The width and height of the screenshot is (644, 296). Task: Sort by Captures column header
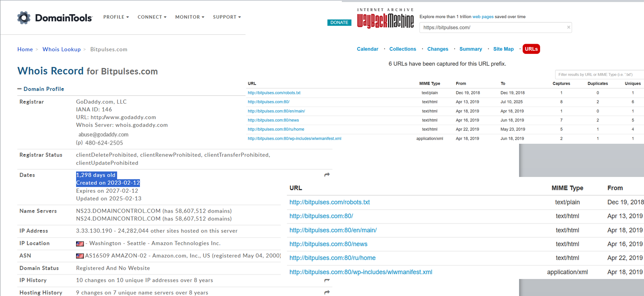pyautogui.click(x=561, y=83)
